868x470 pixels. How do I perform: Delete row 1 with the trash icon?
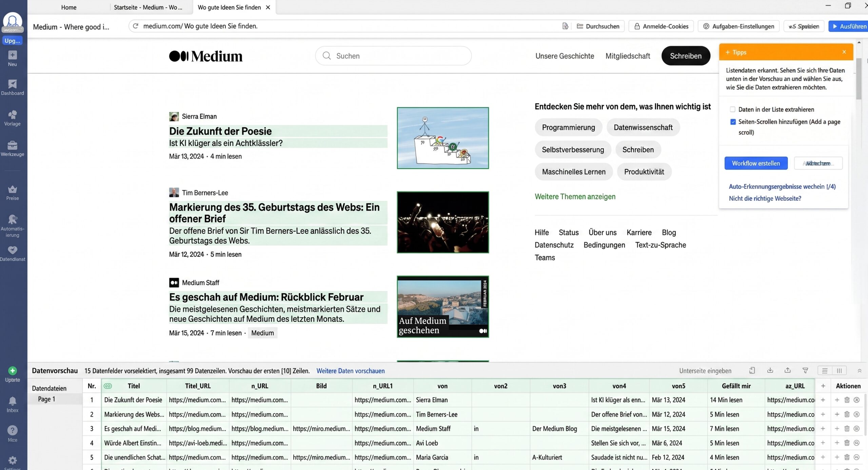click(x=847, y=400)
